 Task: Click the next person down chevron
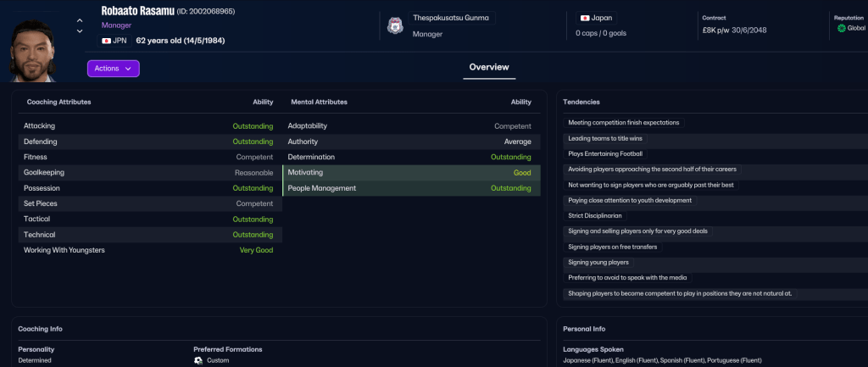[80, 31]
